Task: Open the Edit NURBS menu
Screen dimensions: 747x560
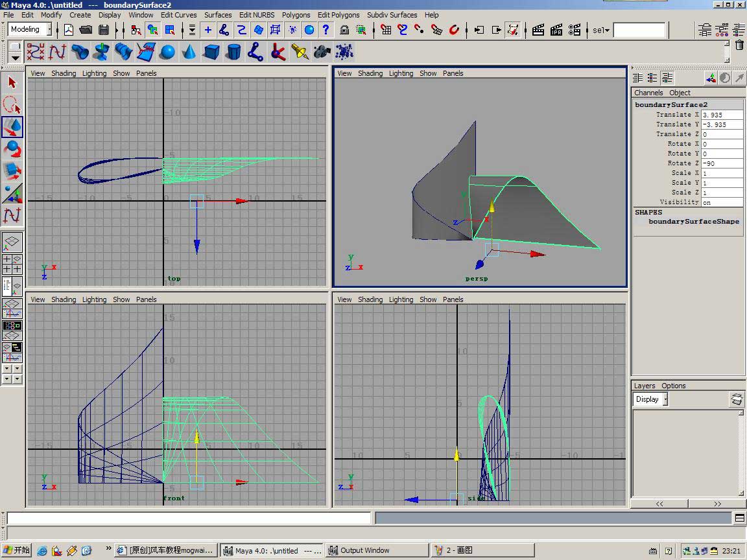Action: pyautogui.click(x=256, y=15)
